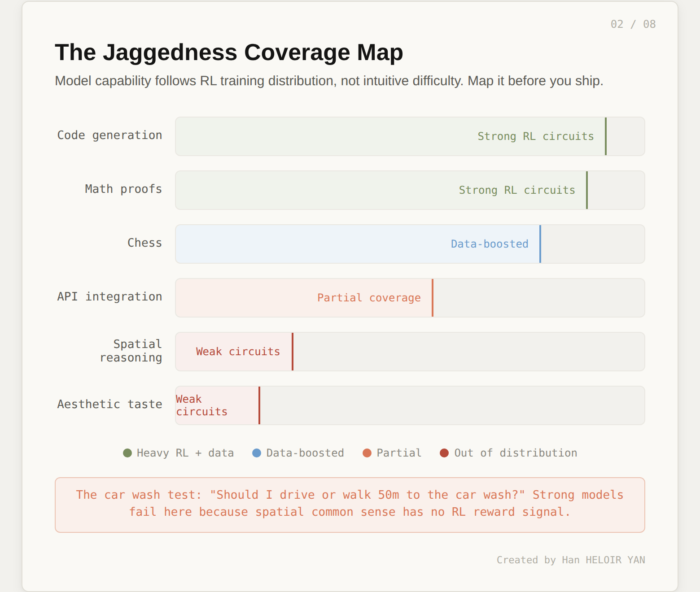
Task: Click 'Strong RL circuits' in Code generation bar
Action: tap(536, 136)
